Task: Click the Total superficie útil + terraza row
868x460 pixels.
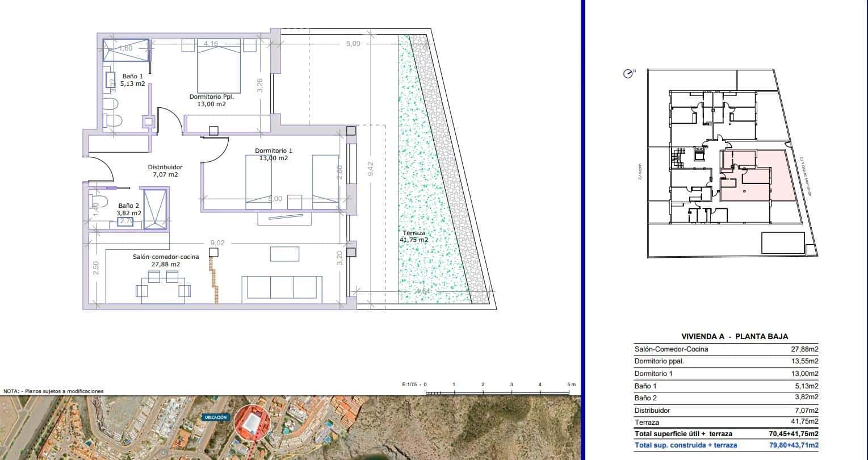Action: pos(725,434)
